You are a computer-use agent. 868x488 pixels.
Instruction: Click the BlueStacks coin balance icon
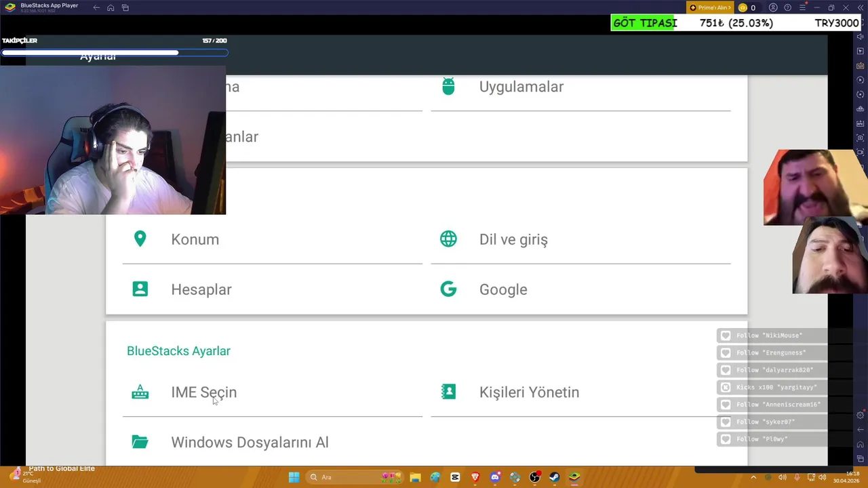point(743,7)
